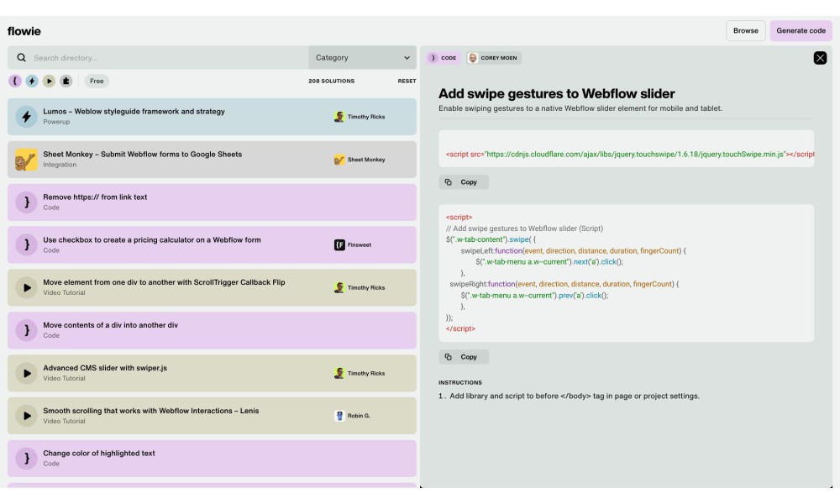Open Remove https:// from link text listing
This screenshot has height=504, width=840.
(x=212, y=202)
